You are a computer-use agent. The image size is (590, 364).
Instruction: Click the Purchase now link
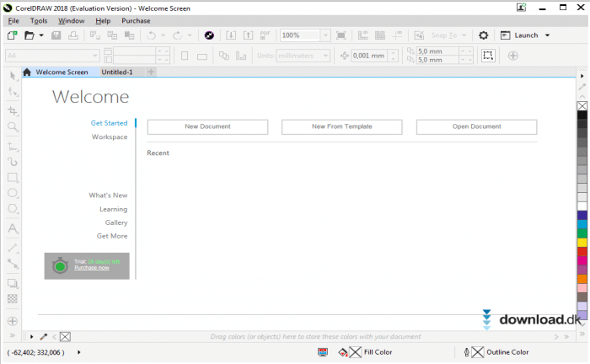tap(92, 268)
